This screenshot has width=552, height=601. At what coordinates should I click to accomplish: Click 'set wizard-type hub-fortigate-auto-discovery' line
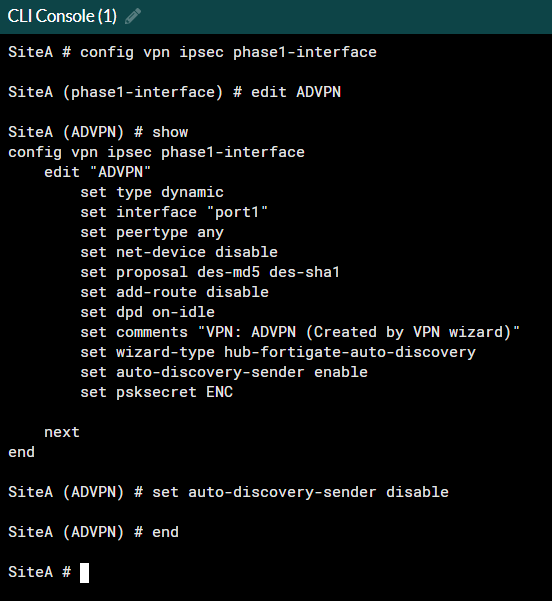[x=278, y=352]
